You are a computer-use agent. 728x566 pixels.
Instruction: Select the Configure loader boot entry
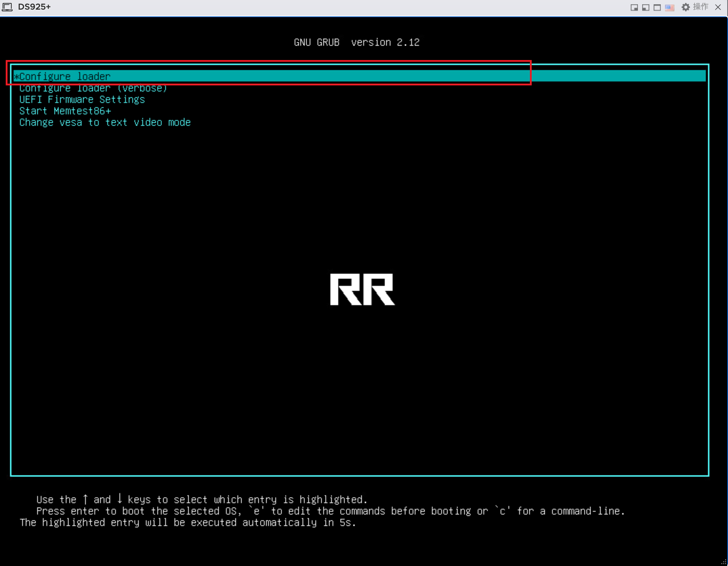coord(359,76)
